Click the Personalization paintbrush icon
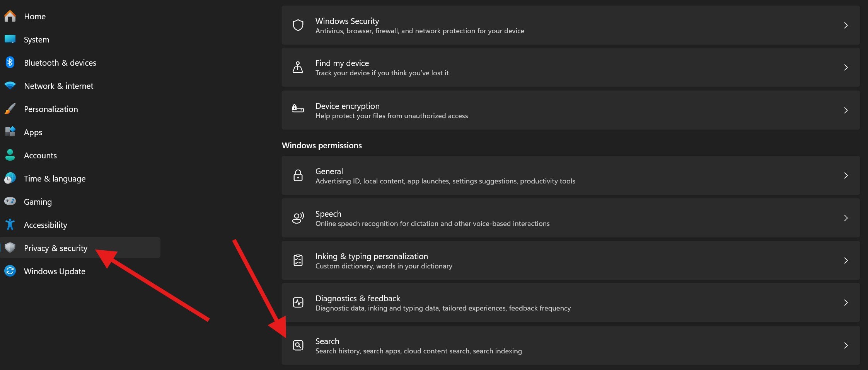This screenshot has width=868, height=370. 10,109
